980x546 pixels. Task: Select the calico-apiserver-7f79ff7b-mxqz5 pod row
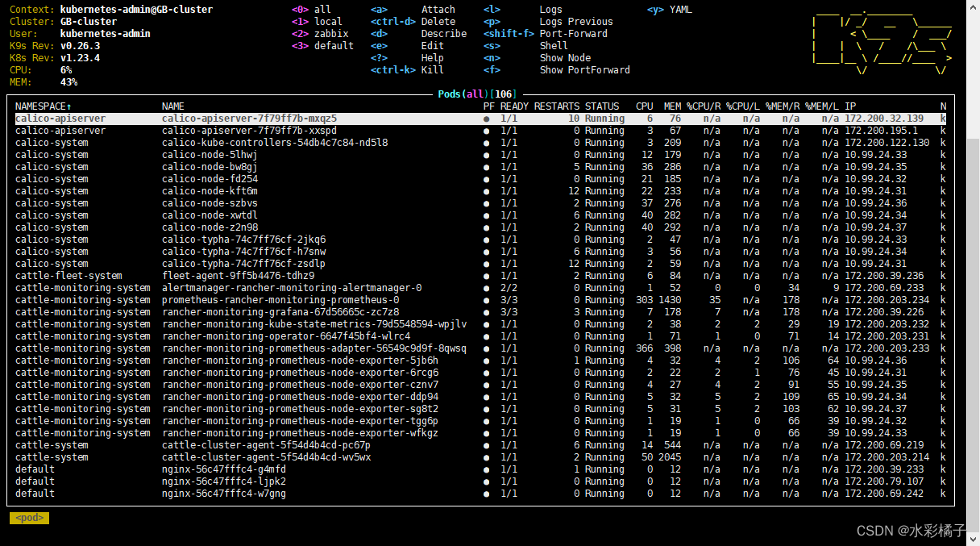[x=480, y=119]
